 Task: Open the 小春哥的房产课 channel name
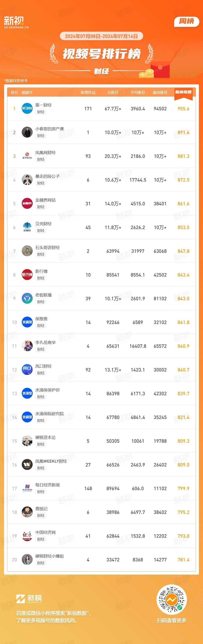pyautogui.click(x=50, y=129)
